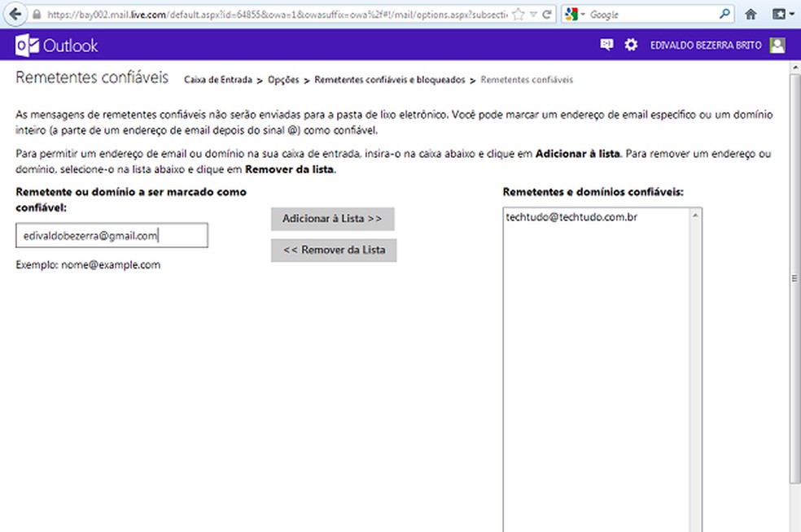Click the page refresh icon
The height and width of the screenshot is (532, 801).
547,14
